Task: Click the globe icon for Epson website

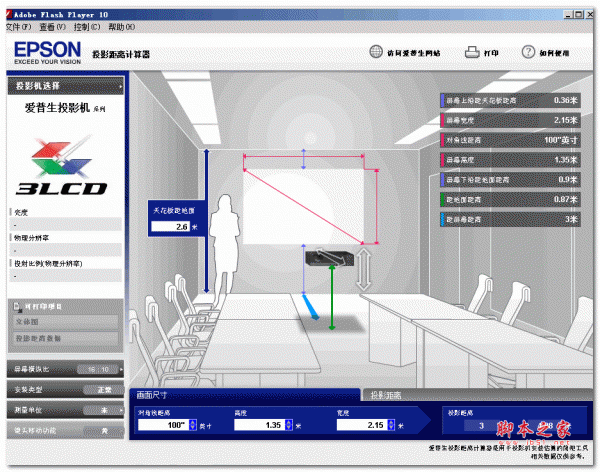Action: pos(376,52)
